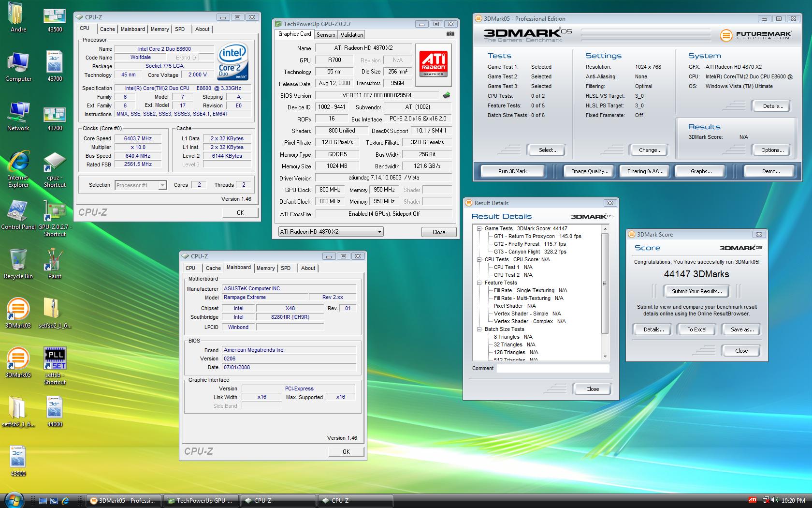Click Image Quality button
The image size is (812, 508).
coord(590,171)
